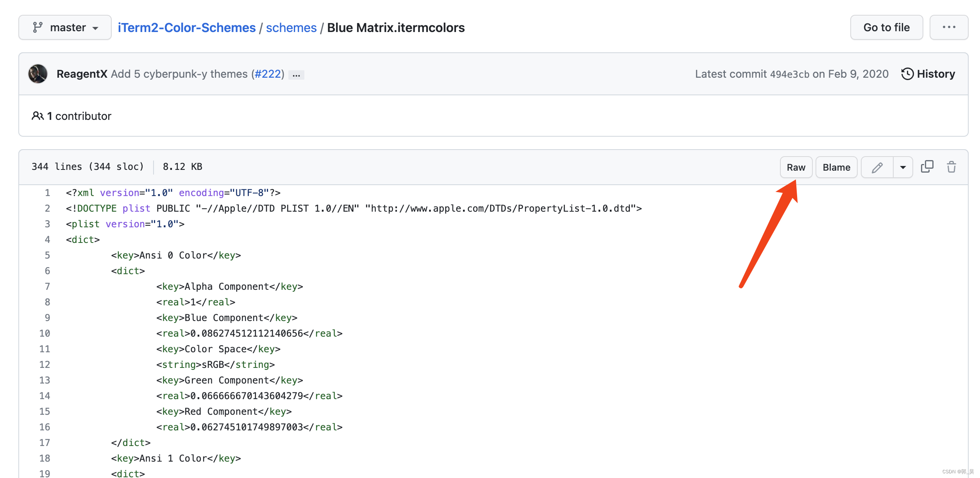Click the Ansi 0 Color key line

click(176, 255)
